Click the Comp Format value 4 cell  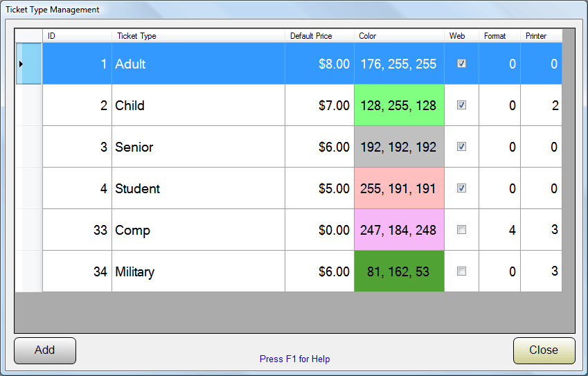(x=499, y=229)
